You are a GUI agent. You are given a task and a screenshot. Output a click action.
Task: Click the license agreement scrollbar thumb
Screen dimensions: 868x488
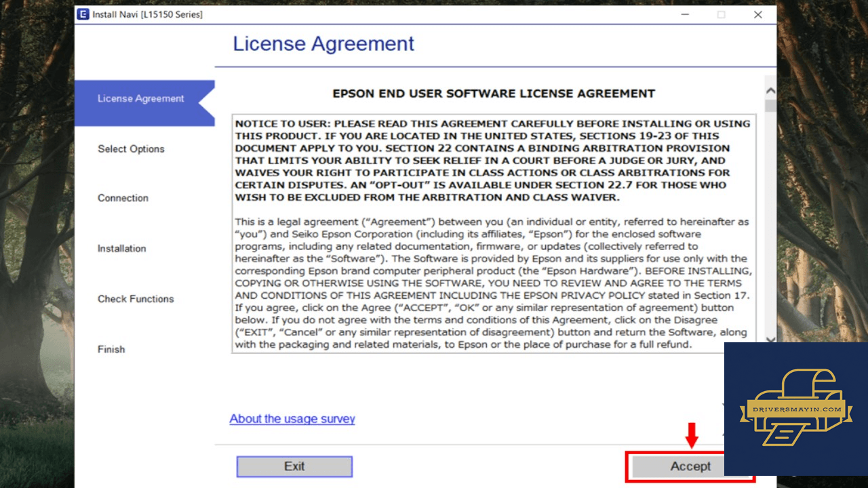(770, 105)
